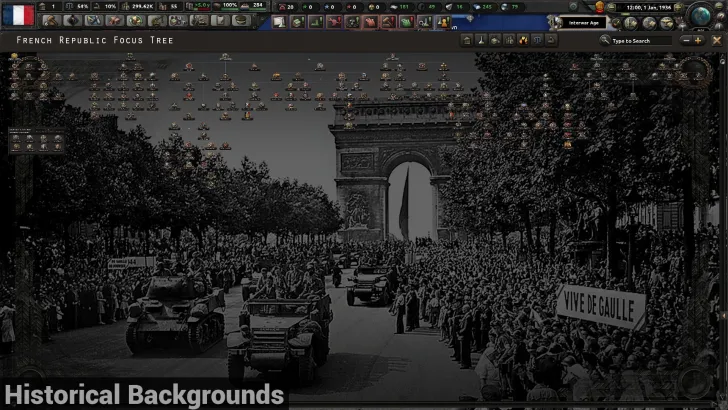Close the French Republic Focus Tree
728x410 pixels.
pos(716,40)
